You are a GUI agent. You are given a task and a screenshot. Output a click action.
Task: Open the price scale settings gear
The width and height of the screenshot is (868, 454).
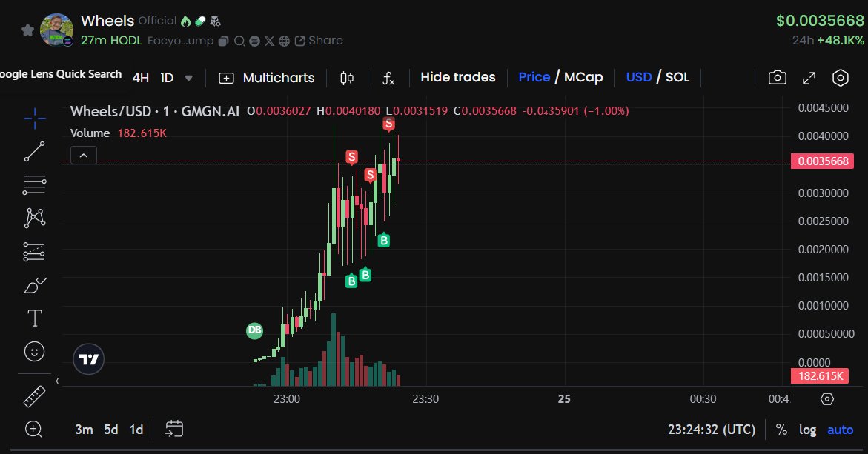pos(827,398)
